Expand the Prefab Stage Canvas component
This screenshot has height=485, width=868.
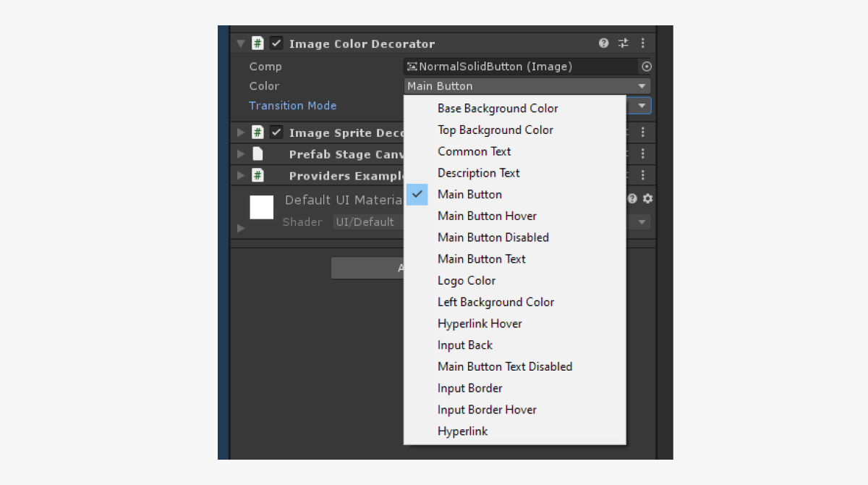[241, 154]
